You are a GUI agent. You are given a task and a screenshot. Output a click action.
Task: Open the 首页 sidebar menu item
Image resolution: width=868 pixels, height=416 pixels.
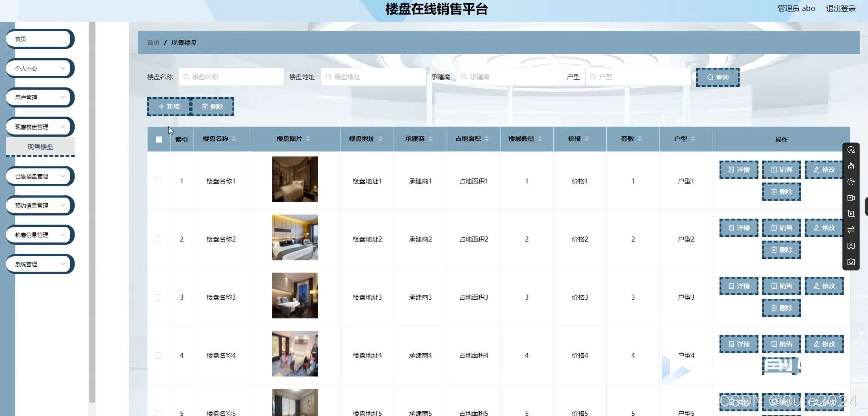(39, 39)
